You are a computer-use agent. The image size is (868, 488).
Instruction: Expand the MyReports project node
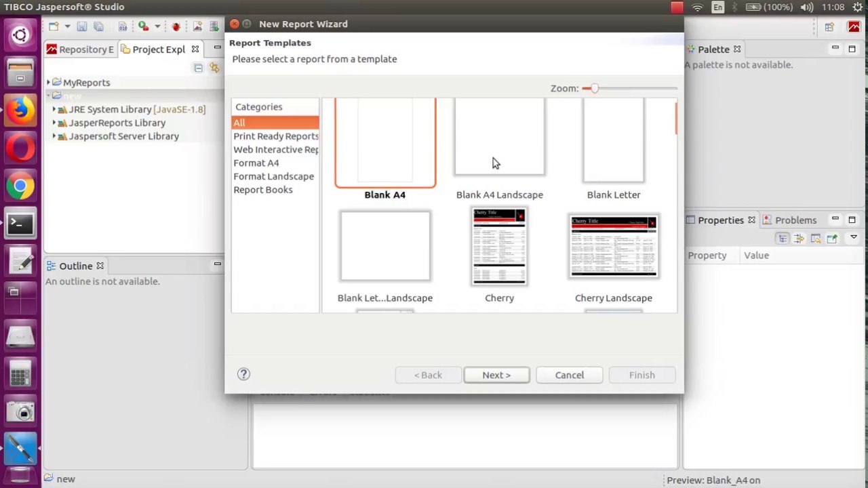tap(48, 83)
